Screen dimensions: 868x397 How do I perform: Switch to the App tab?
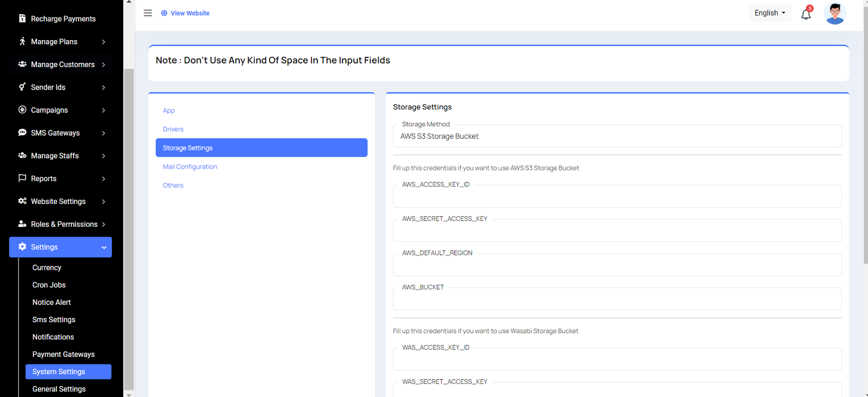click(x=169, y=110)
